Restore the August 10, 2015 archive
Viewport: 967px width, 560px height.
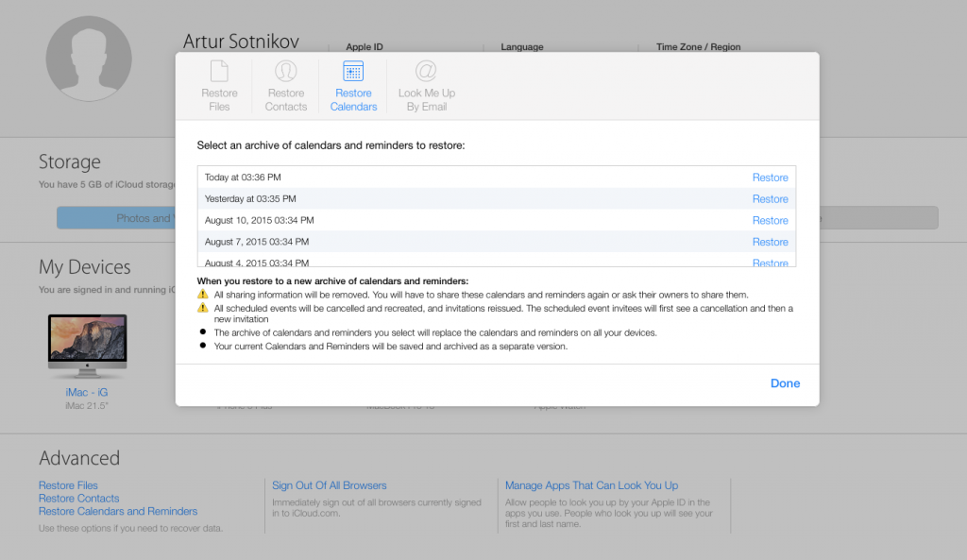770,221
